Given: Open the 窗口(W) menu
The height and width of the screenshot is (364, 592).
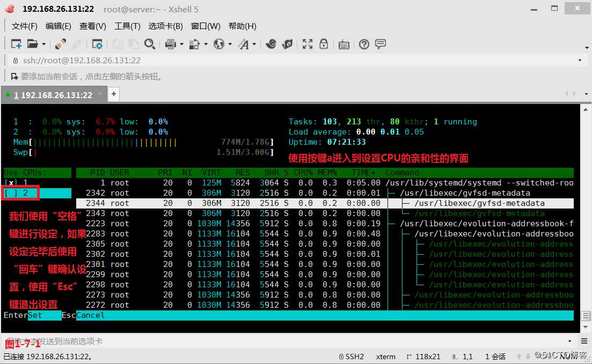Looking at the screenshot, I should coord(206,26).
